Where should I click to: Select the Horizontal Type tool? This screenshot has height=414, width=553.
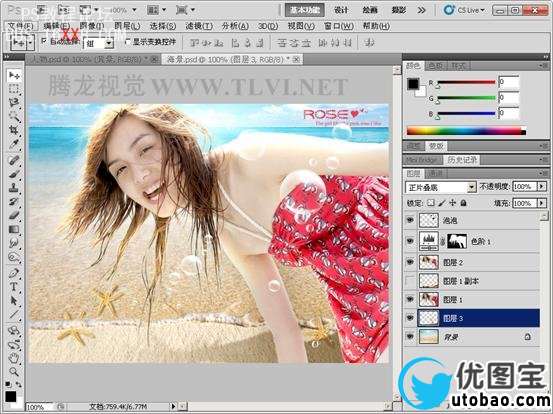click(14, 287)
